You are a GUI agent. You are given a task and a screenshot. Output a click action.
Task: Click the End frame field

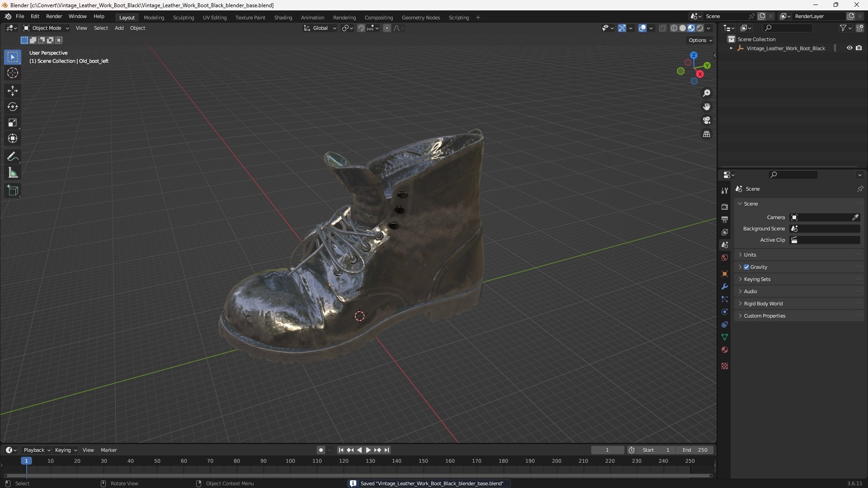(x=695, y=450)
